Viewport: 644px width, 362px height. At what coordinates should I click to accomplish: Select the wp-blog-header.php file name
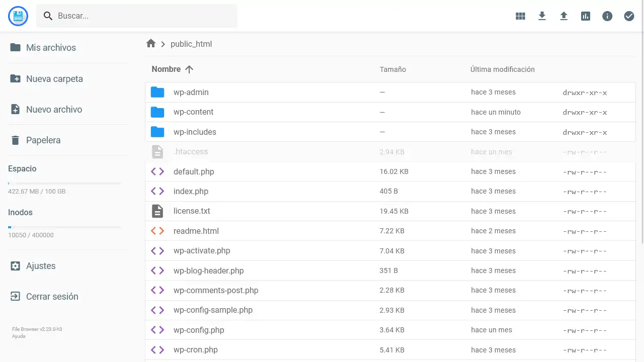pyautogui.click(x=209, y=270)
